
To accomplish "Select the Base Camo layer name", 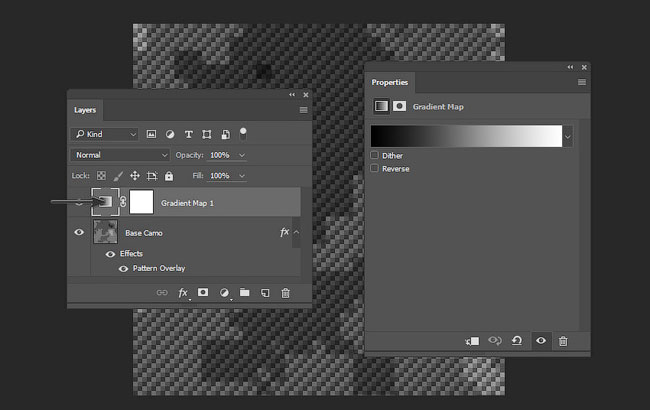I will [144, 233].
